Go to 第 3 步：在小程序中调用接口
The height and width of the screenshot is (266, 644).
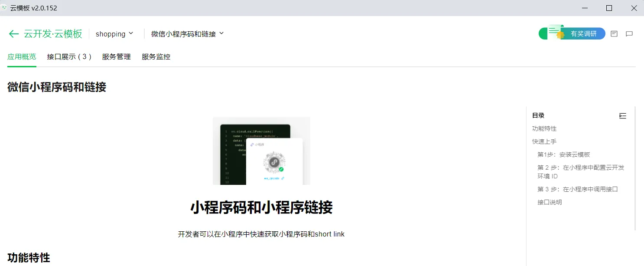[577, 189]
